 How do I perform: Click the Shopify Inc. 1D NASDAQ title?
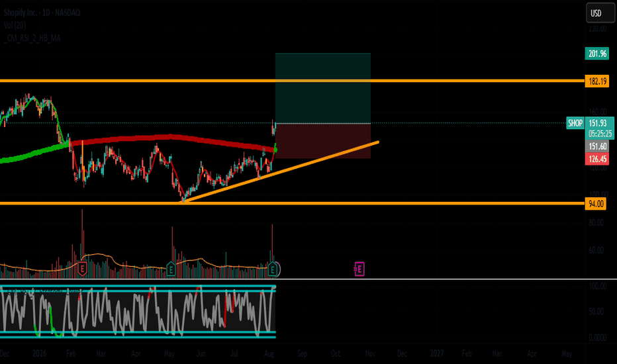click(42, 13)
